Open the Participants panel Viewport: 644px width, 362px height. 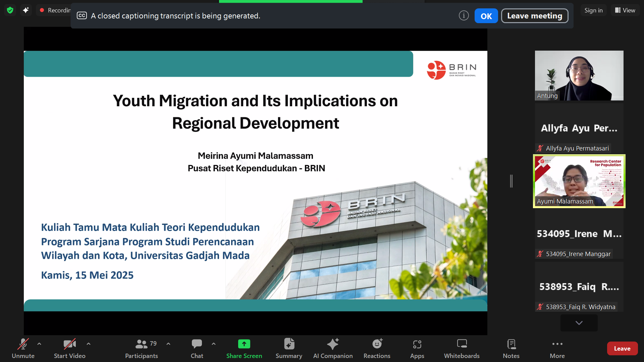coord(142,349)
